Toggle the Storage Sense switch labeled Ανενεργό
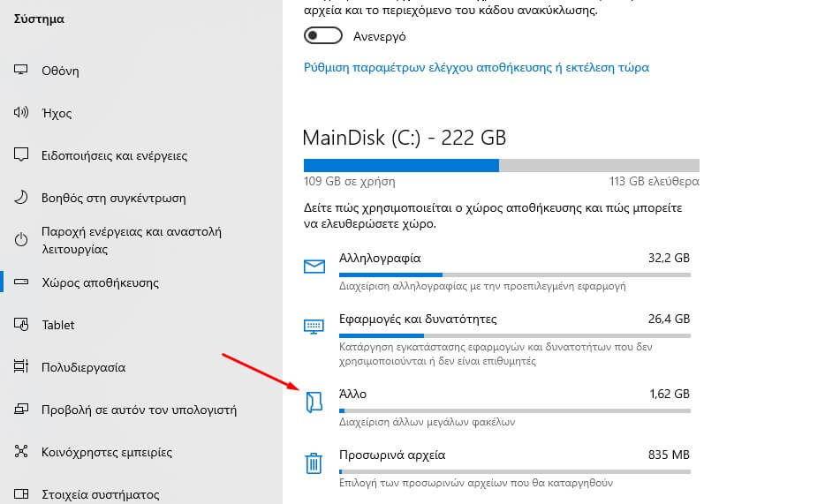The height and width of the screenshot is (504, 840). (x=322, y=36)
